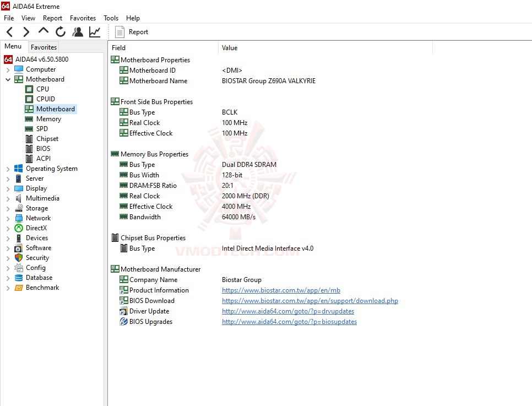Click the DirectX Xbox-style icon
The image size is (532, 406).
click(18, 228)
